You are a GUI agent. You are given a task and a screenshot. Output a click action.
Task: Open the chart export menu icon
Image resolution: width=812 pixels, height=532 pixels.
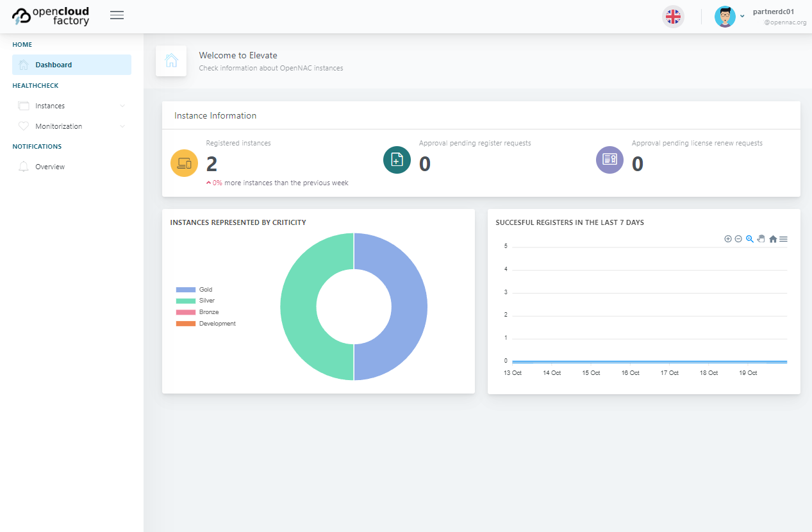[x=783, y=239]
